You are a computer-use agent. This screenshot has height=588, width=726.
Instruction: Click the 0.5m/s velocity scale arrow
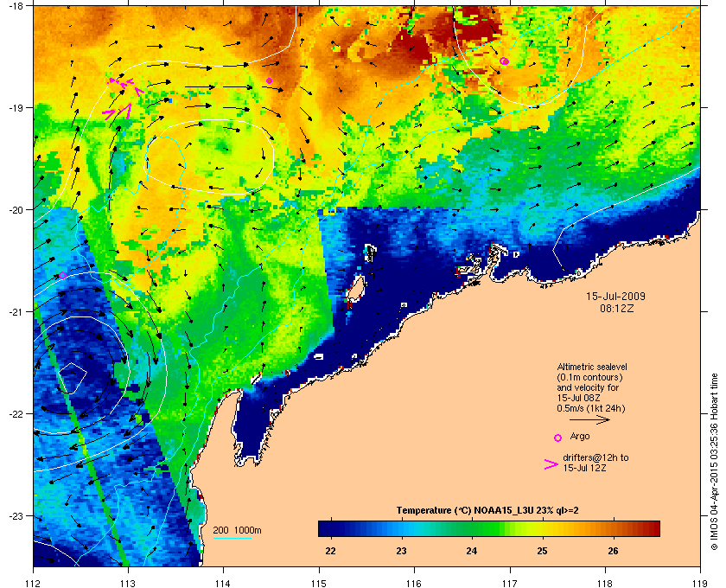pyautogui.click(x=589, y=419)
